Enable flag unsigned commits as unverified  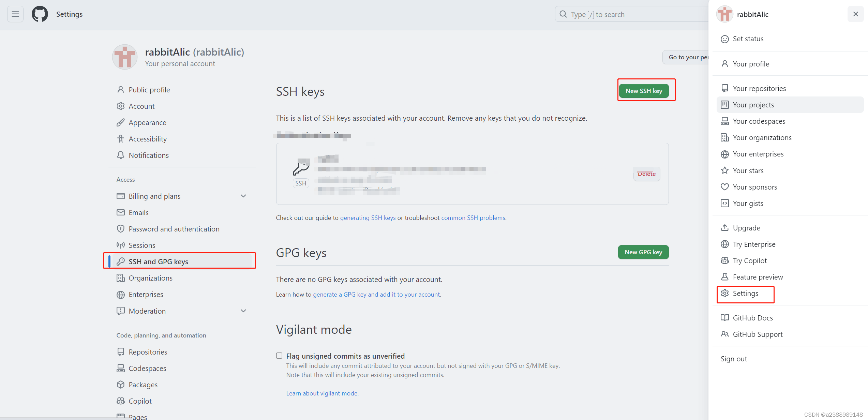tap(279, 355)
